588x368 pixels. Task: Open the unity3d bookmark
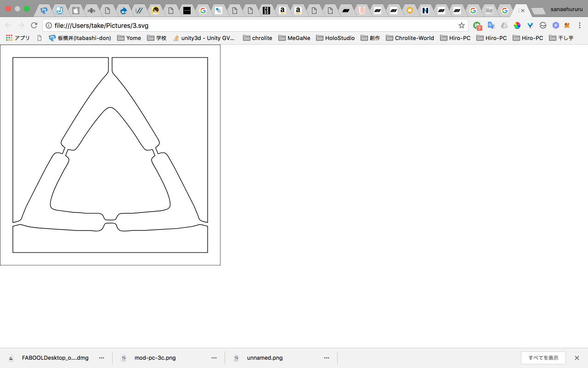click(x=204, y=38)
